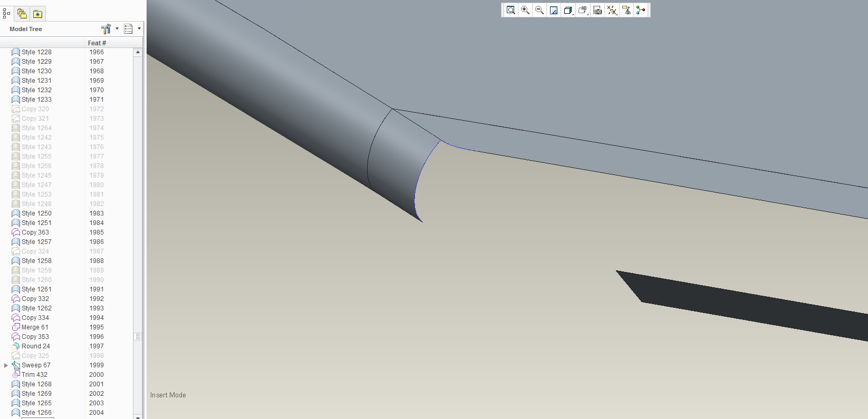Click the tree scrollbar down arrow
The height and width of the screenshot is (419, 868).
138,416
